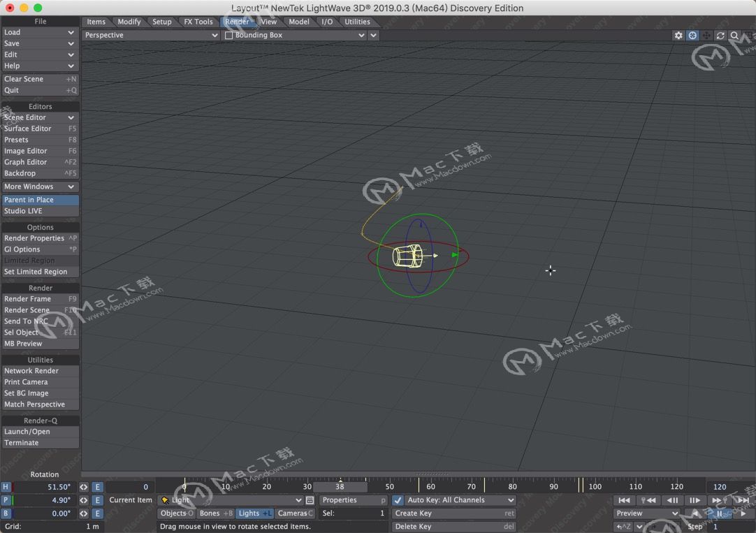Viewport: 756px width, 533px height.
Task: Open the Surface Editor
Action: pos(40,129)
